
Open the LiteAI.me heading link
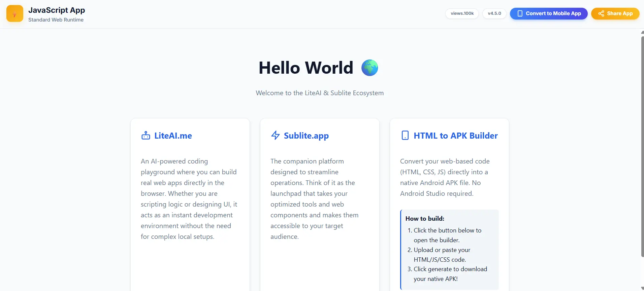pyautogui.click(x=173, y=136)
